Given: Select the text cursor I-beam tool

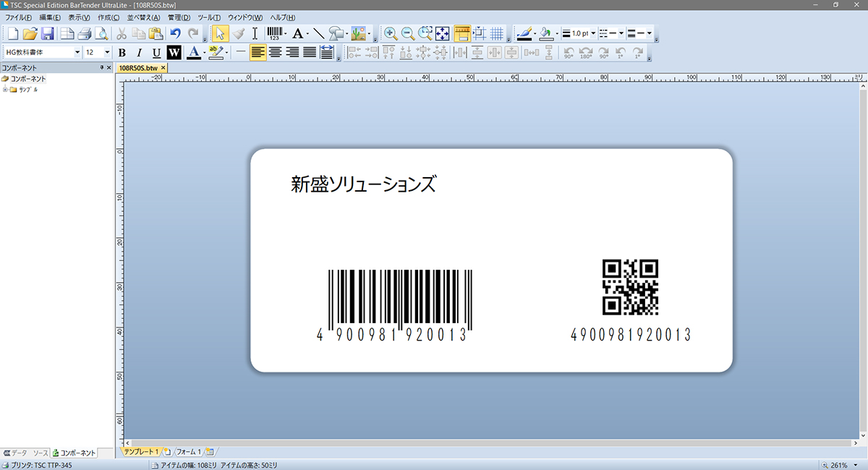Looking at the screenshot, I should (x=255, y=33).
